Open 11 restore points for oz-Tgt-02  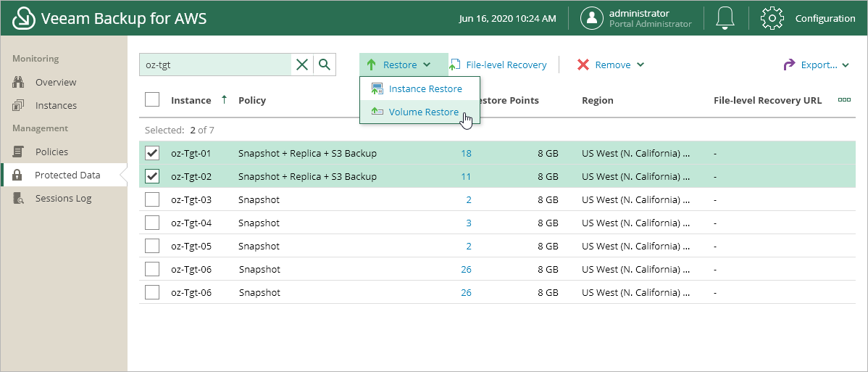466,176
